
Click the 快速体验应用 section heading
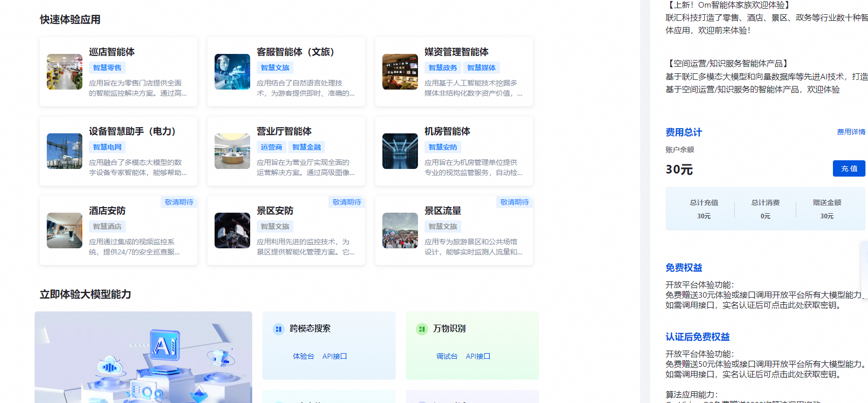70,20
